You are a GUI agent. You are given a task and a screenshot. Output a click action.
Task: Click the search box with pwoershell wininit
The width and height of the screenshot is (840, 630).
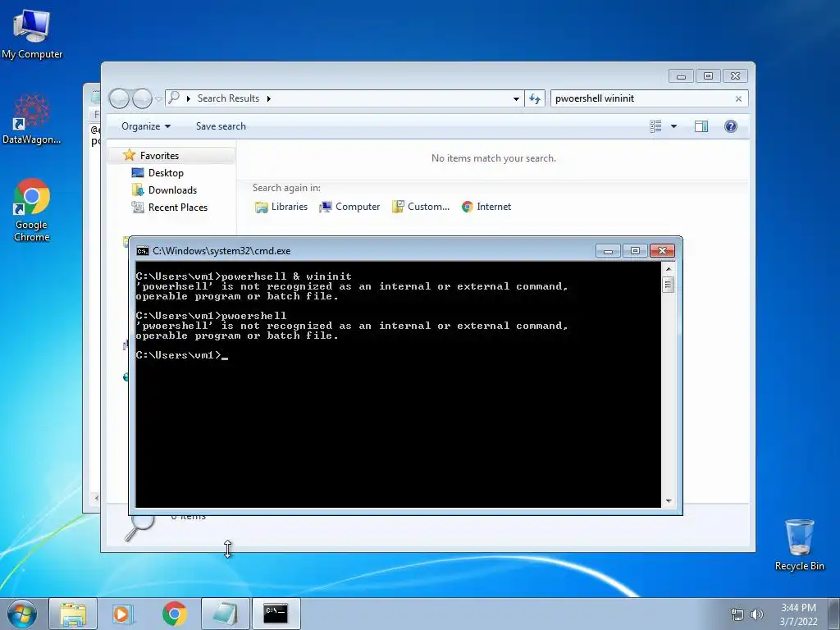coord(641,98)
